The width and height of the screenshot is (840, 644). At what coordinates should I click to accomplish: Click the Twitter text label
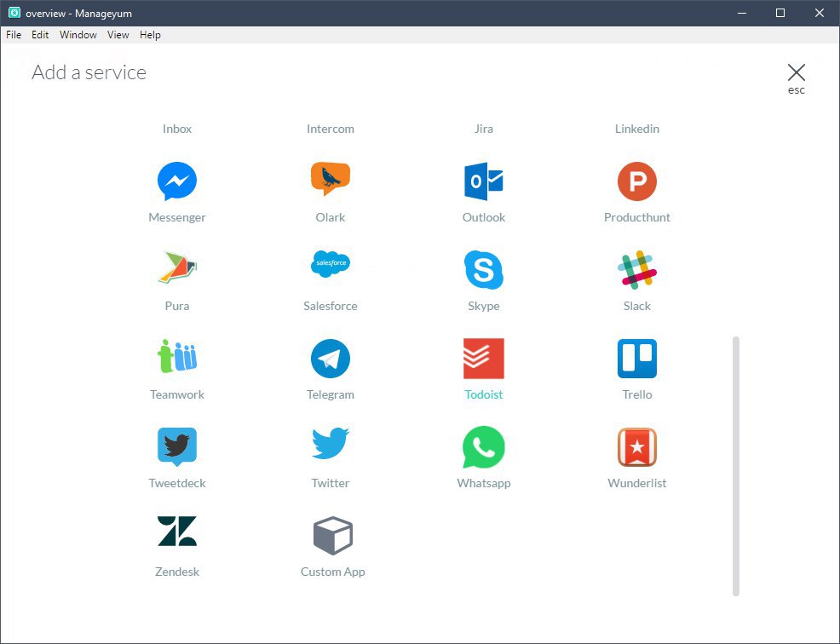click(x=331, y=483)
